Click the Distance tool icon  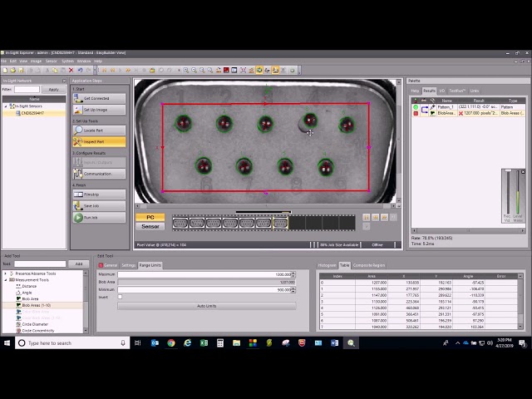18,286
